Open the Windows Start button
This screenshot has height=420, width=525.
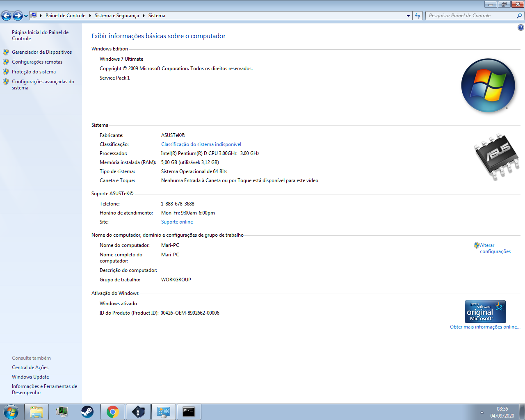coord(11,412)
